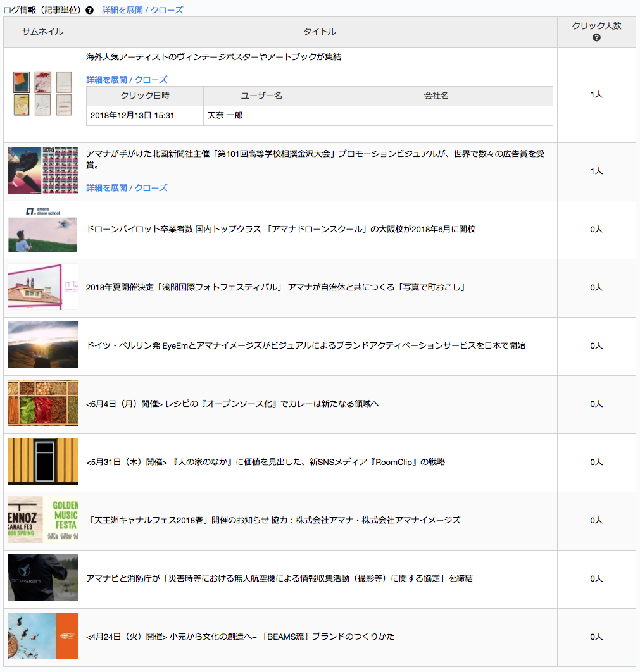Open the BEAMS event thumbnail
The width and height of the screenshot is (640, 672).
coord(42,636)
